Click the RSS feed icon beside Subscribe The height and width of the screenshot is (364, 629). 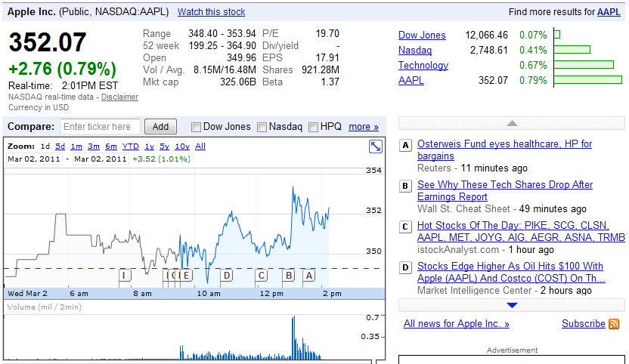(x=614, y=324)
